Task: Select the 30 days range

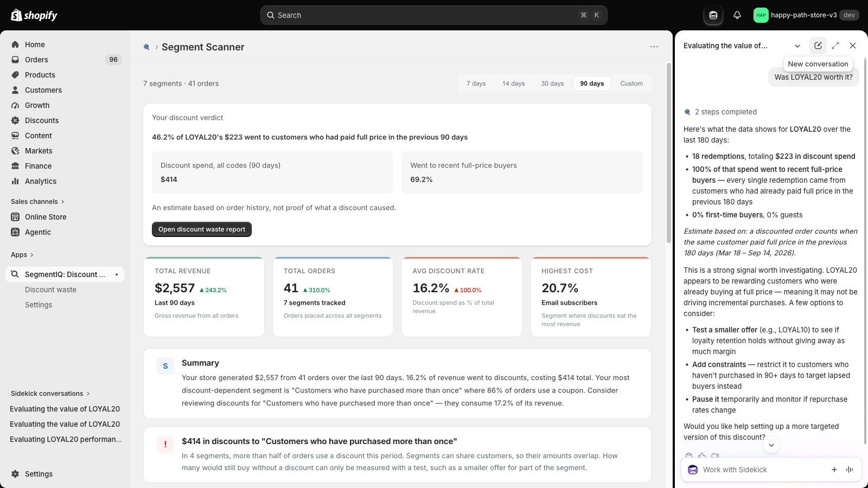Action: [x=552, y=84]
